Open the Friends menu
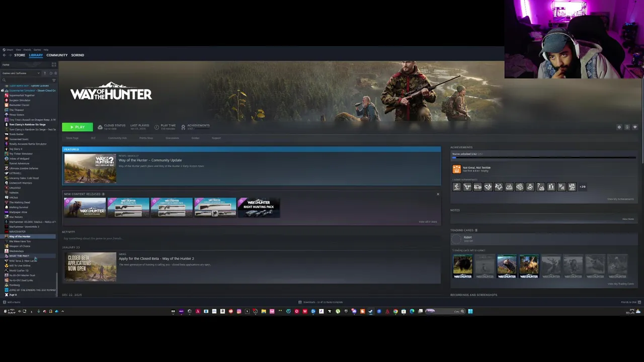This screenshot has width=644, height=362. 27,50
